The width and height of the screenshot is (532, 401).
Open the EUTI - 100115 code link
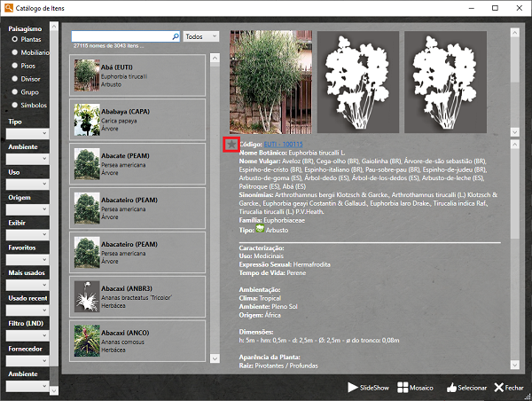[x=283, y=144]
